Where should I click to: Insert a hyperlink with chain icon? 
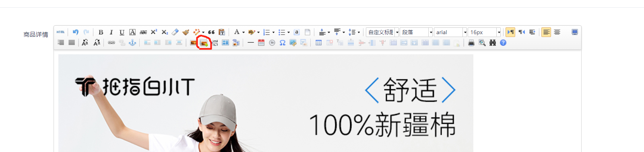click(111, 43)
